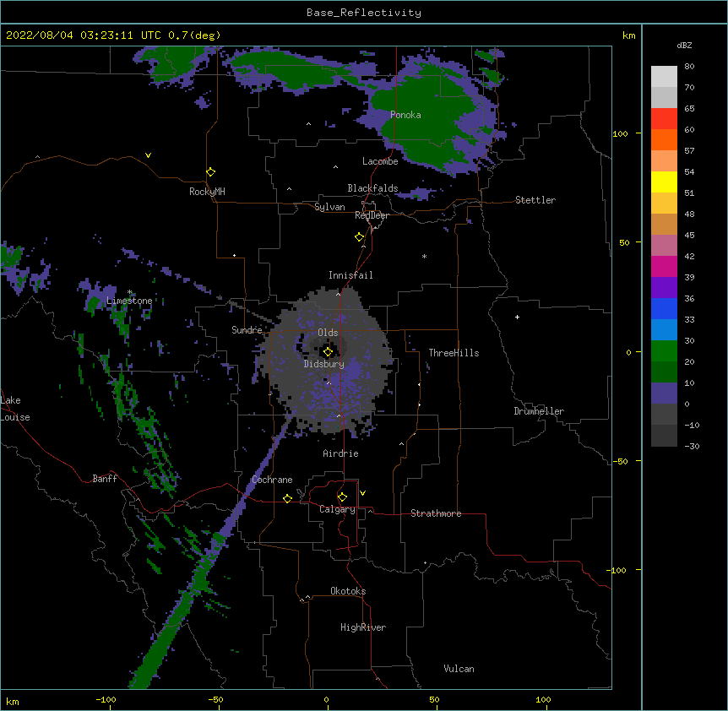
Task: Click the yellow diamond marker south of RedDeer
Action: click(360, 237)
